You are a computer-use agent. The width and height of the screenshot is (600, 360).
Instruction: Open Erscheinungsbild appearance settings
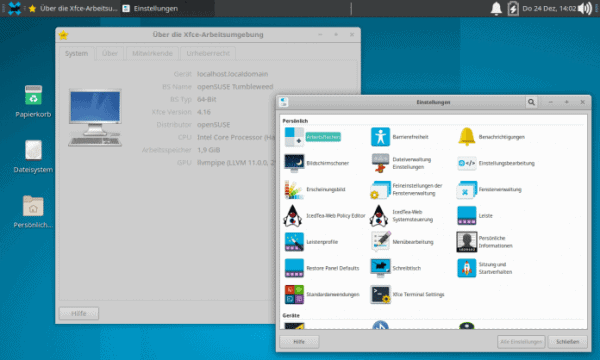point(315,190)
